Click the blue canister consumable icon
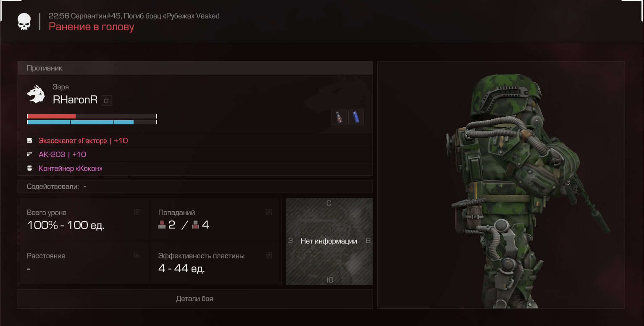The height and width of the screenshot is (326, 644). point(356,118)
